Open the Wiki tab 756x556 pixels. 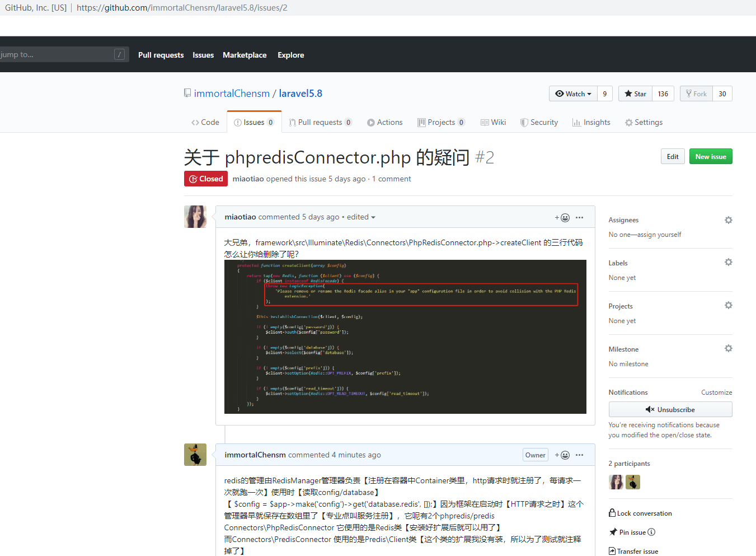coord(493,122)
